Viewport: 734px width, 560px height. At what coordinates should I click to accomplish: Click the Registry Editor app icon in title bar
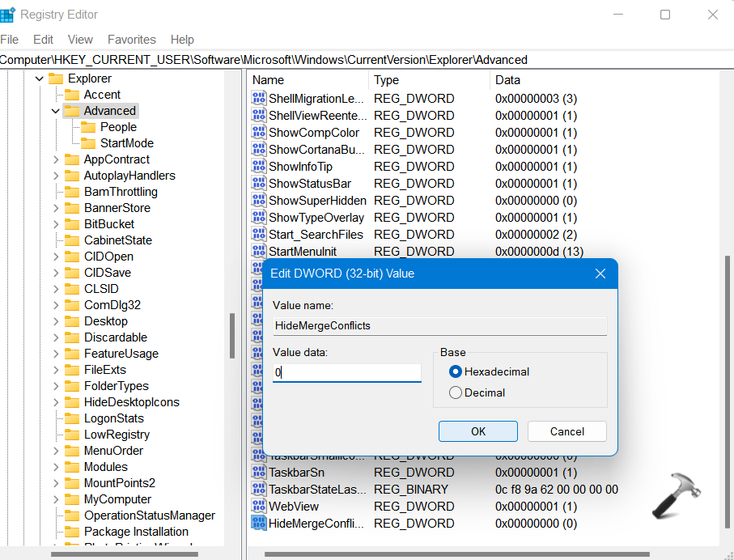point(8,15)
